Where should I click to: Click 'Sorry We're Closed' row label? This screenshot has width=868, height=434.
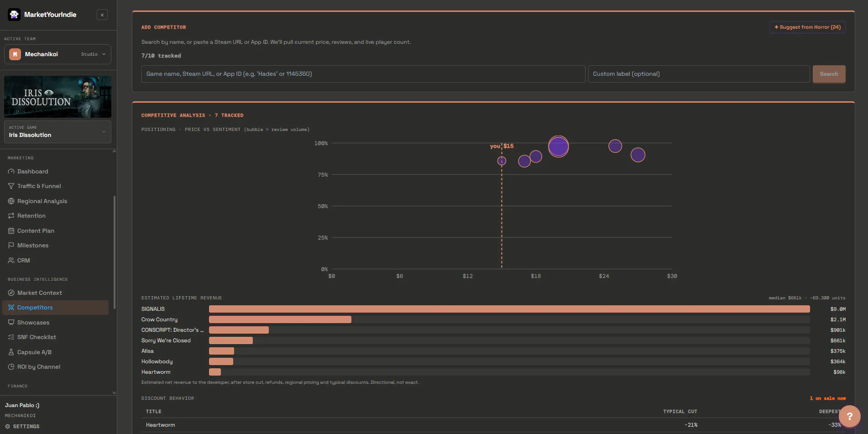(166, 340)
